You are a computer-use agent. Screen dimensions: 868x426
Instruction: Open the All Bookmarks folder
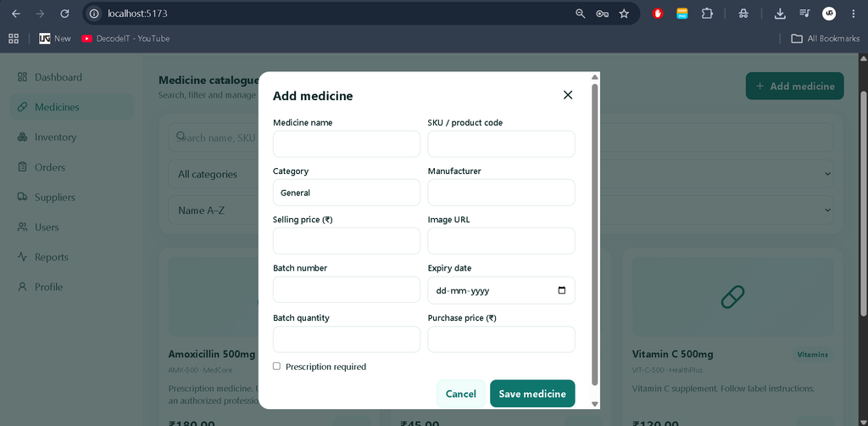tap(826, 38)
